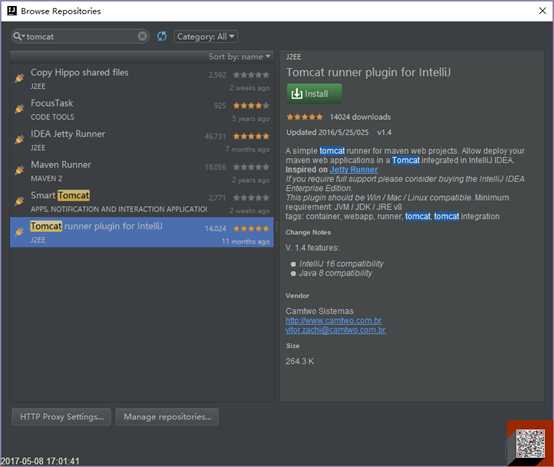Click the star rating of Copy Hippo shared files
The width and height of the screenshot is (554, 467).
[x=251, y=75]
